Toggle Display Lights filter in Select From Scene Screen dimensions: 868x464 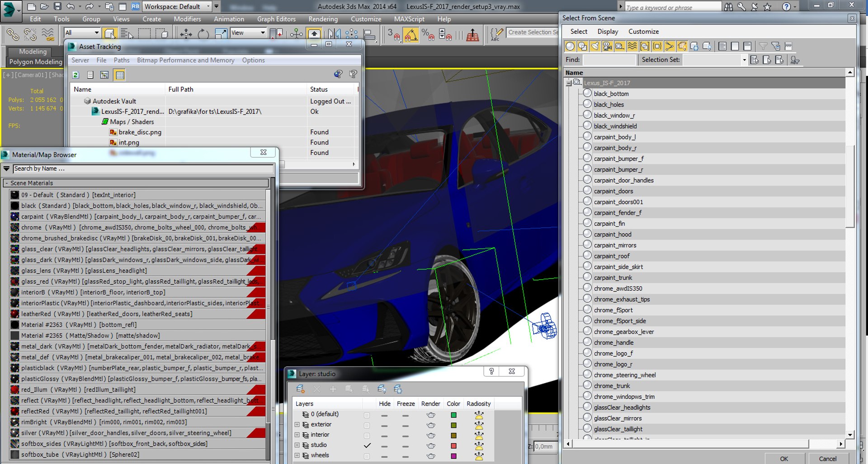coord(595,46)
